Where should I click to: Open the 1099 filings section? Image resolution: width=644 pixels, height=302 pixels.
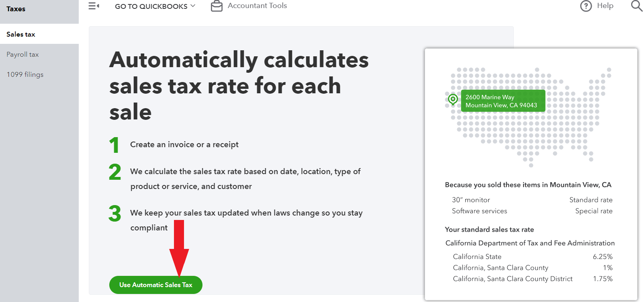click(25, 74)
